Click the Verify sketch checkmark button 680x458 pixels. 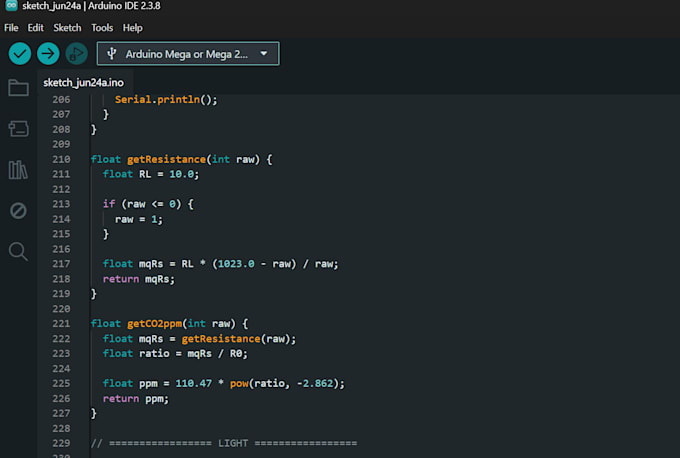click(20, 54)
